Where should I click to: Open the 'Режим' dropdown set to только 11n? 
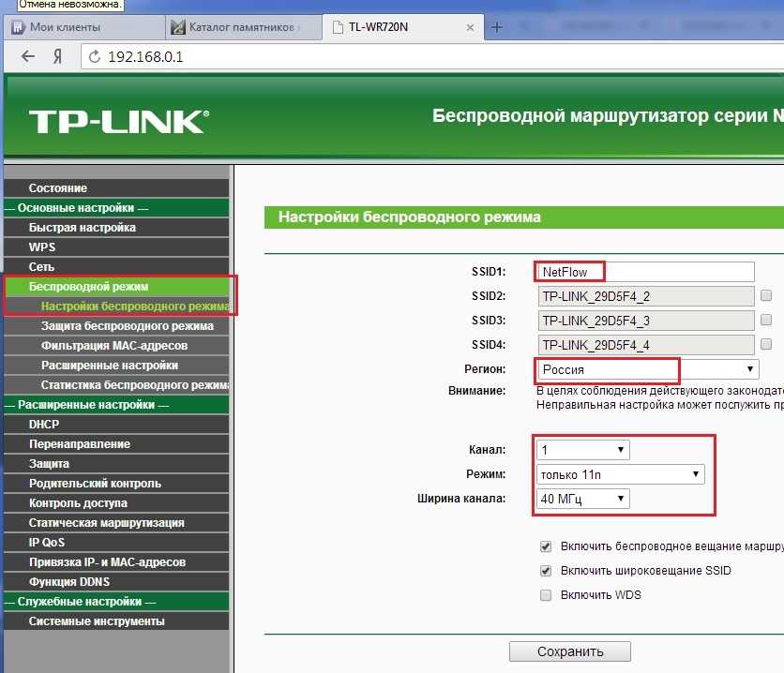[x=619, y=474]
